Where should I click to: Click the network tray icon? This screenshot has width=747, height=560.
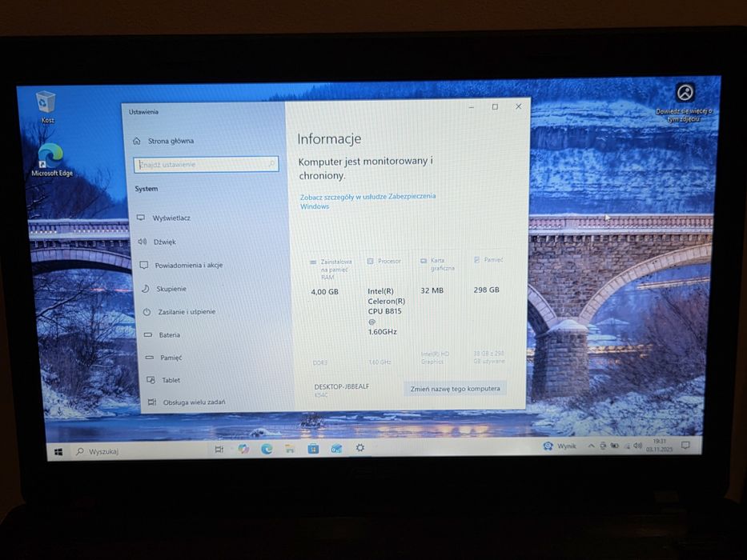coord(626,446)
